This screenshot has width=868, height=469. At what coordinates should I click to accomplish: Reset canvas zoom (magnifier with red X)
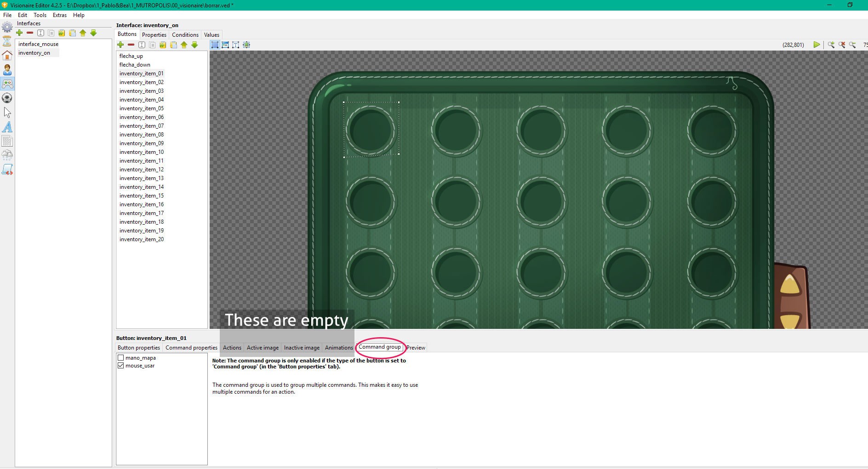click(x=842, y=45)
